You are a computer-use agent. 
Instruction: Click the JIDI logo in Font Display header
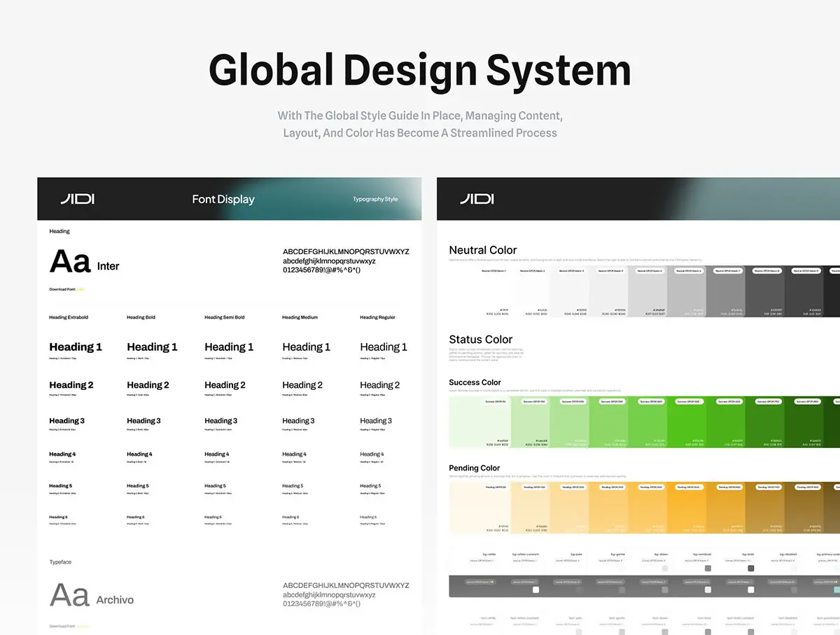coord(77,199)
